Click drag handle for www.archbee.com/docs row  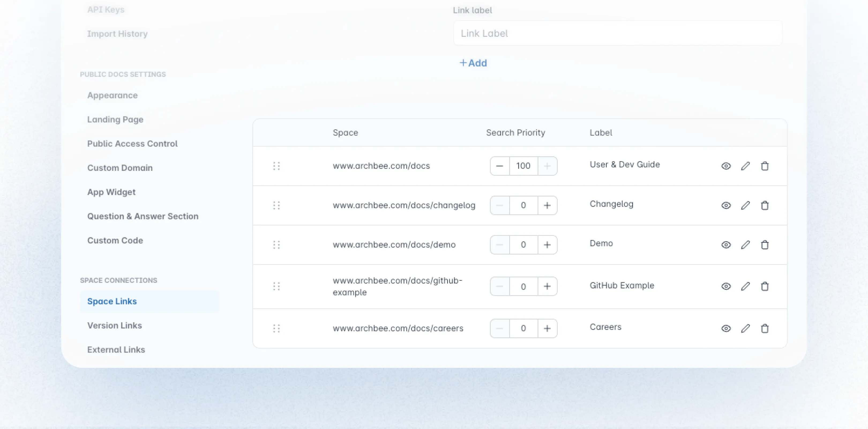click(x=276, y=166)
